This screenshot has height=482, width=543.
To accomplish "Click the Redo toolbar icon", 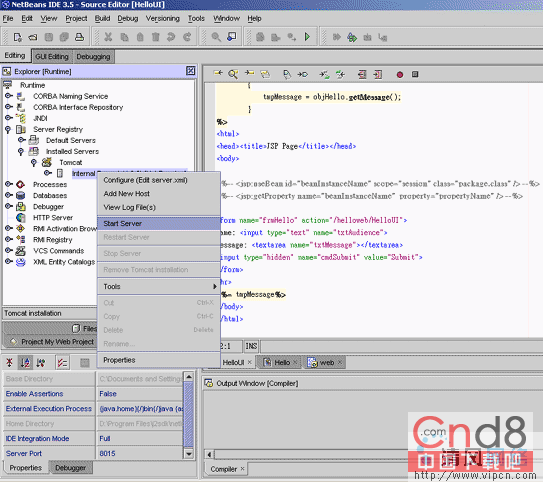I will (x=187, y=37).
